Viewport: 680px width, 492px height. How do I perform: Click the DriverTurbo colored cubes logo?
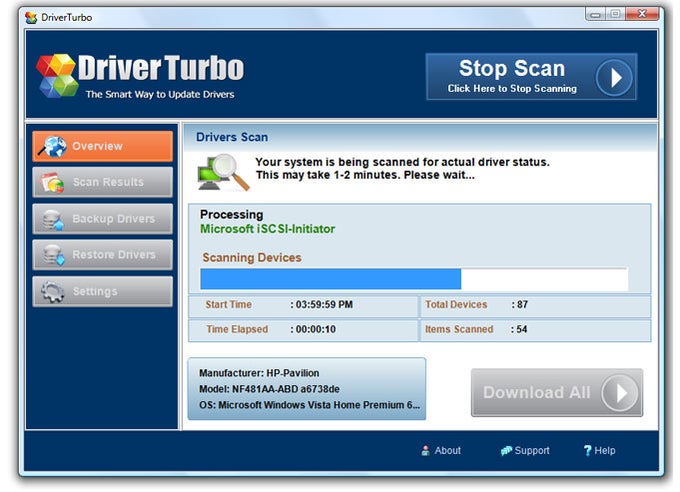(x=56, y=75)
